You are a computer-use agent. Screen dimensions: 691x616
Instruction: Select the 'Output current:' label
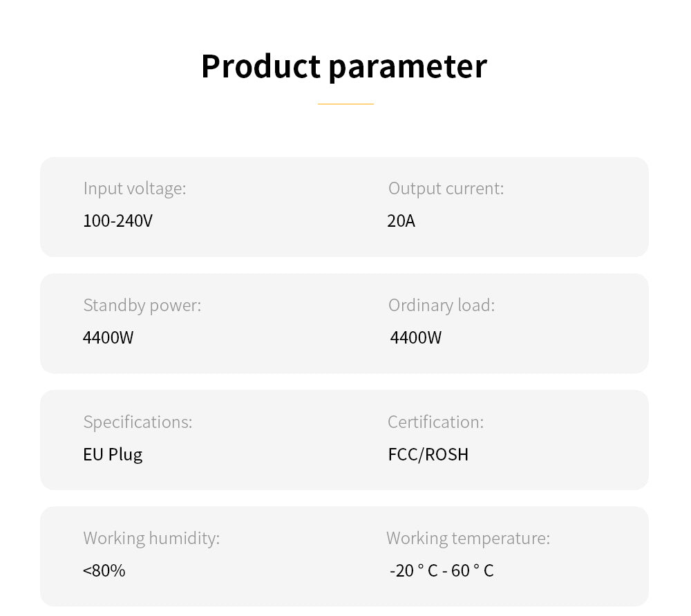point(446,188)
